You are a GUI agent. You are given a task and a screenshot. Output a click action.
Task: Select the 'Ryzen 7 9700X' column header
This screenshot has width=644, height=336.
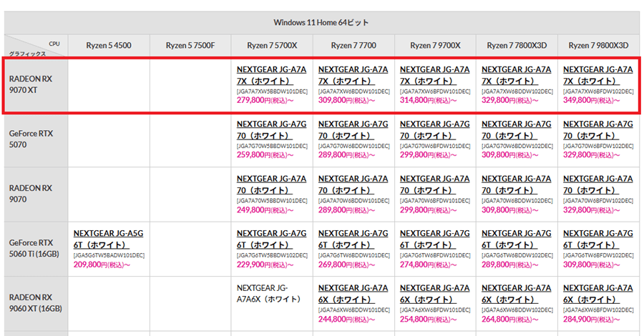point(435,46)
